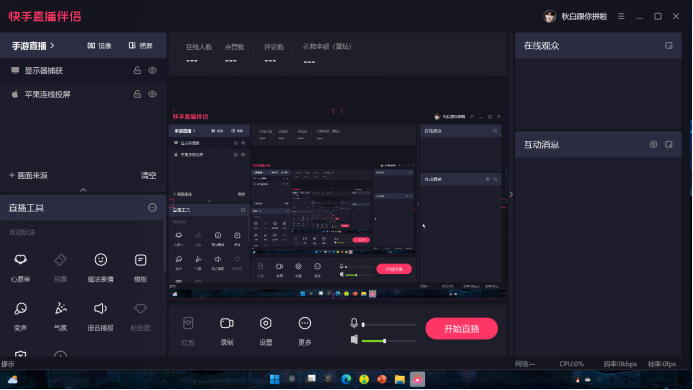
Task: Open the 变声 voice changer tool
Action: (20, 316)
